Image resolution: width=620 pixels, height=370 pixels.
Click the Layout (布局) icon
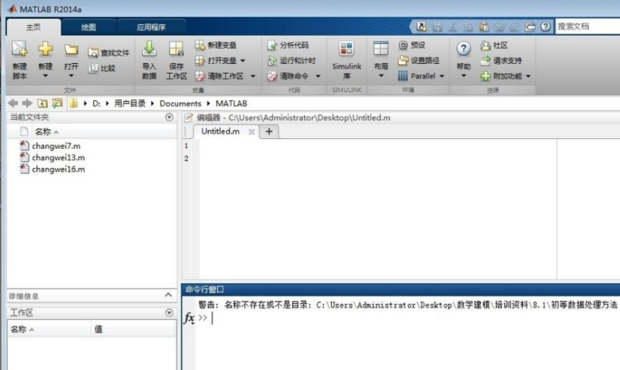tap(381, 49)
